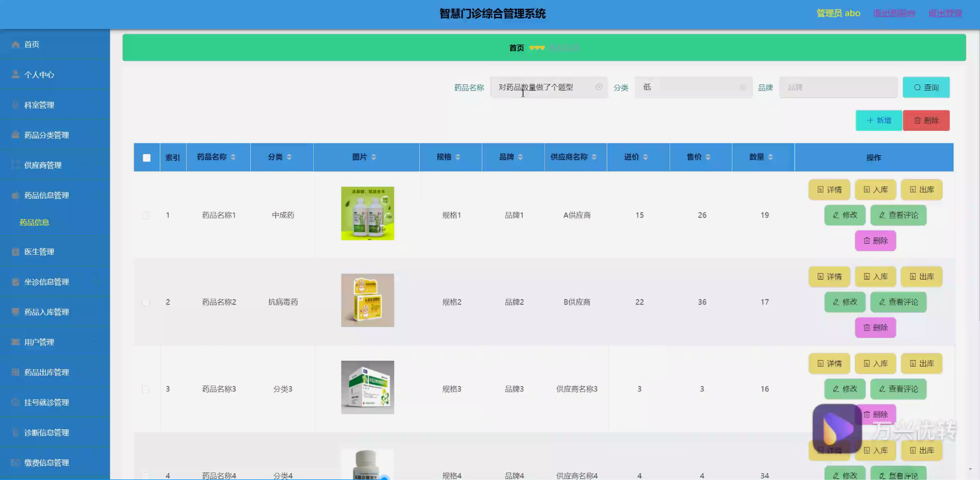Expand 坐诊信息管理 in the sidebar
The width and height of the screenshot is (980, 480).
pyautogui.click(x=55, y=282)
